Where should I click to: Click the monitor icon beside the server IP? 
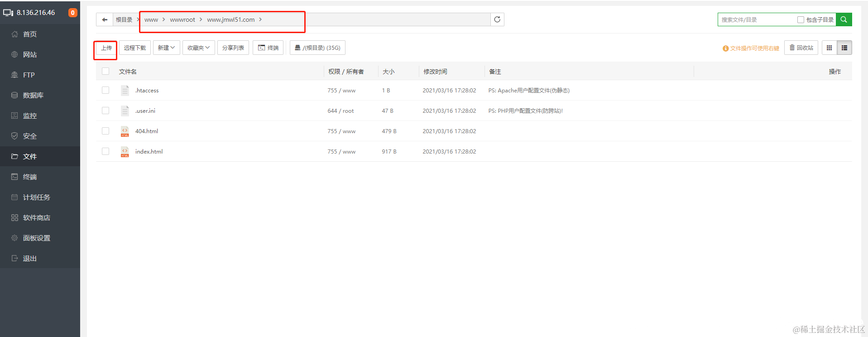8,13
